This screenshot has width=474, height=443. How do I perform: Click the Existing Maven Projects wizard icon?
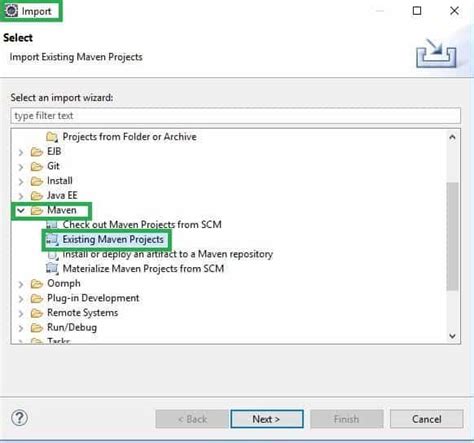coord(52,239)
